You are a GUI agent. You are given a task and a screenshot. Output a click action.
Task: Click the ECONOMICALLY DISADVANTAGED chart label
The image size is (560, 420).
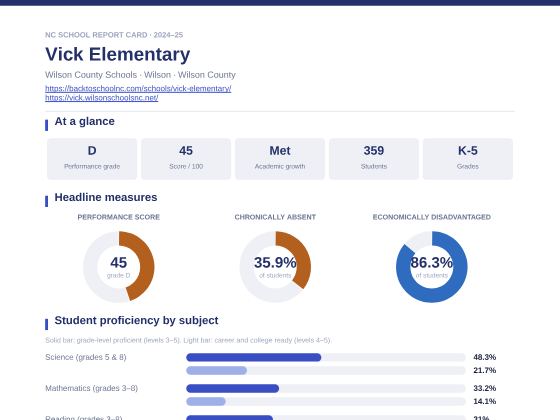[431, 217]
